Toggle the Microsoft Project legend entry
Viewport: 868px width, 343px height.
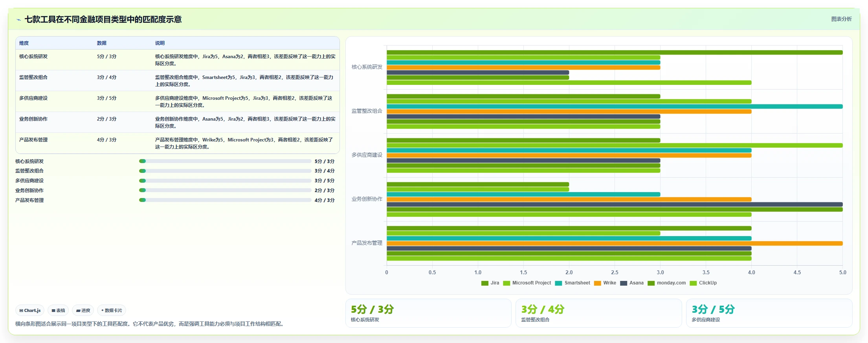[x=527, y=283]
